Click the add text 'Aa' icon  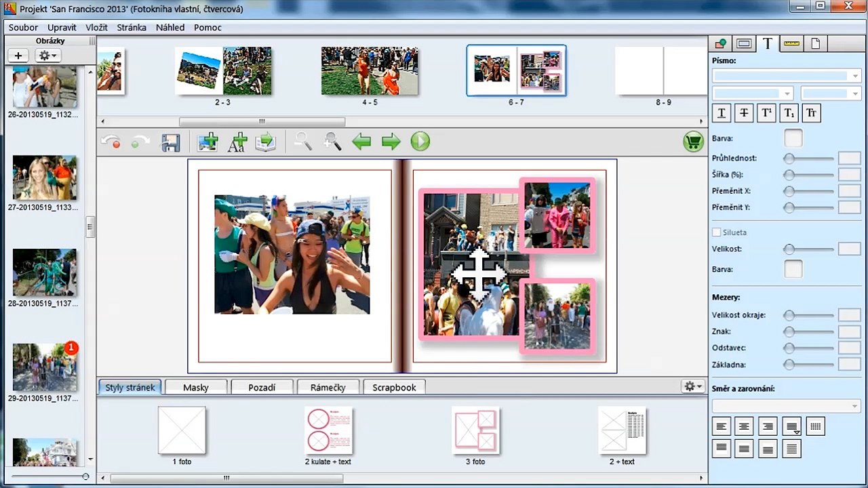point(237,142)
